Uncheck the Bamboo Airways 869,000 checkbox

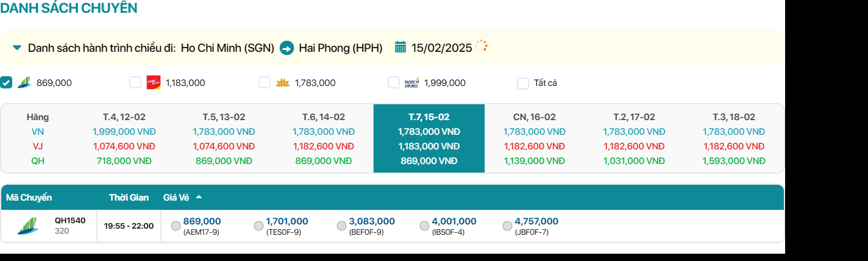pos(6,82)
